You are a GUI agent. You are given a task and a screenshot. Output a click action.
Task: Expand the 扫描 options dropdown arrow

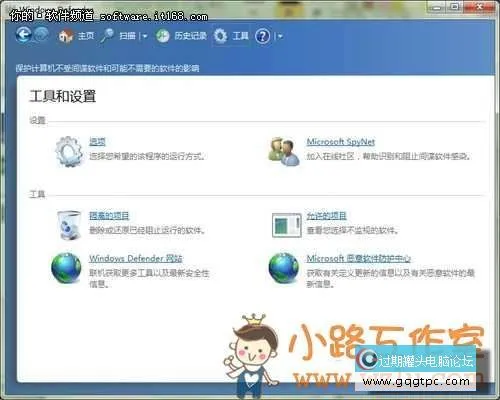click(145, 36)
